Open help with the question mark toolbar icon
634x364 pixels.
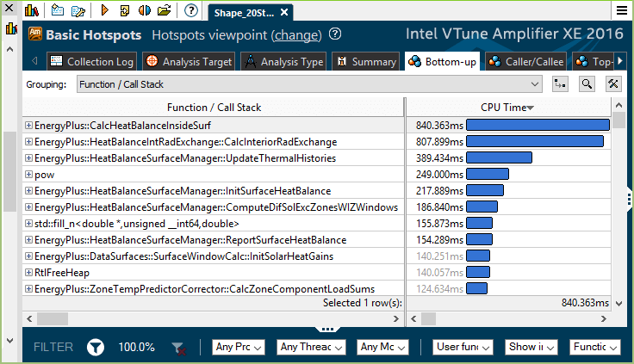click(191, 10)
